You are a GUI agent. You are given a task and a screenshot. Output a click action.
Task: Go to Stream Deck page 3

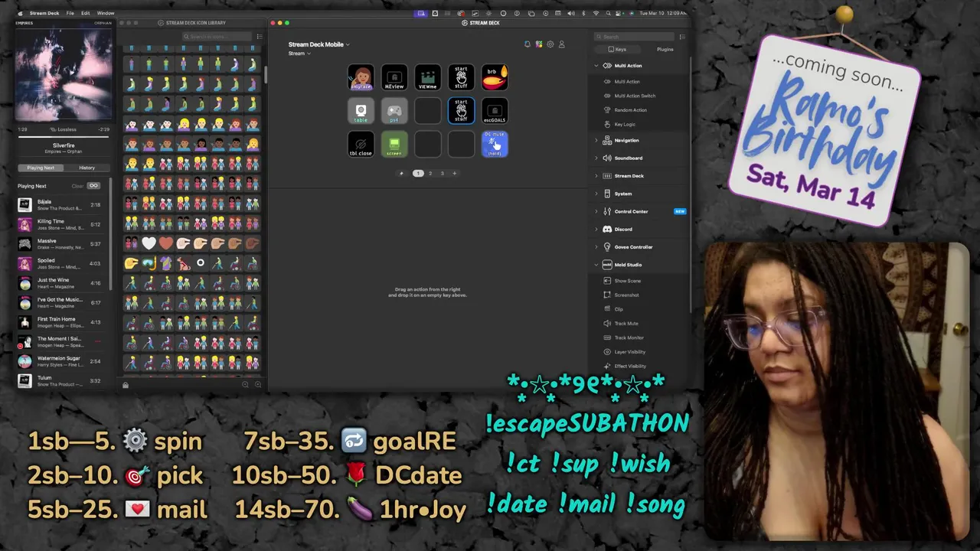click(x=442, y=173)
